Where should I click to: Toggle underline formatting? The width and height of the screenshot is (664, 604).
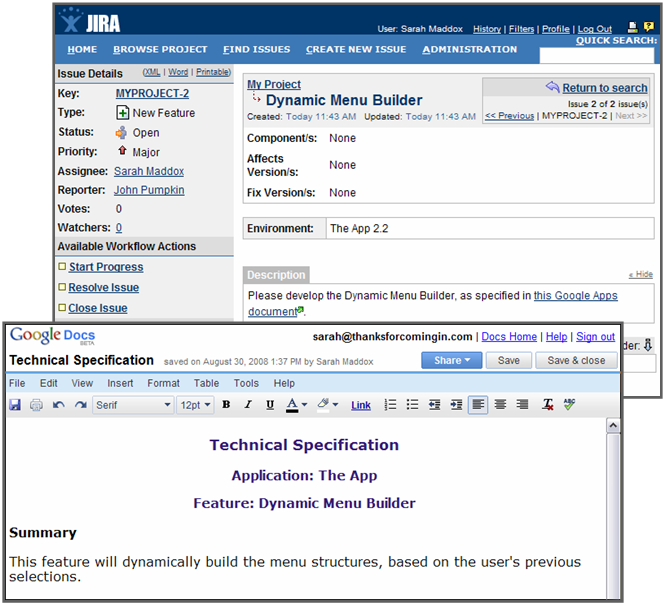(270, 405)
